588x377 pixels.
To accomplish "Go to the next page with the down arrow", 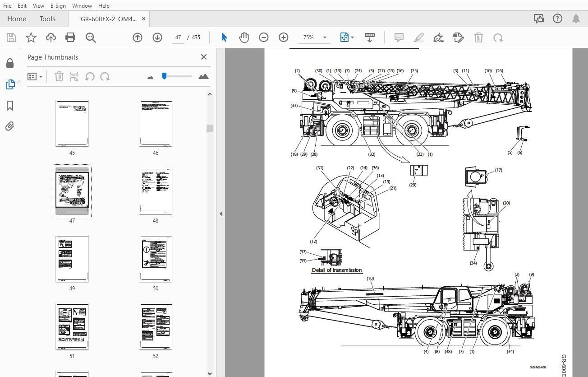I will 157,37.
